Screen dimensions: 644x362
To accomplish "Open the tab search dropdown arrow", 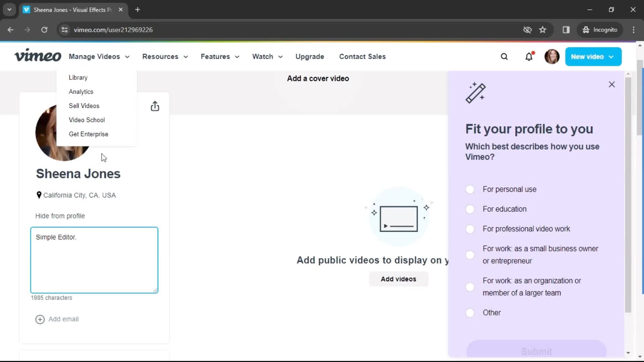I will pos(9,10).
